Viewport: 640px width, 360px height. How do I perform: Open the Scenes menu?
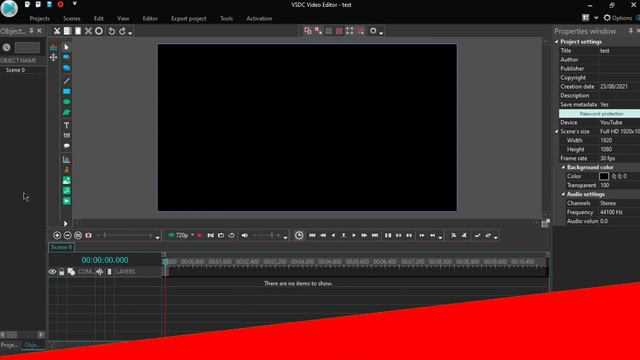[72, 18]
